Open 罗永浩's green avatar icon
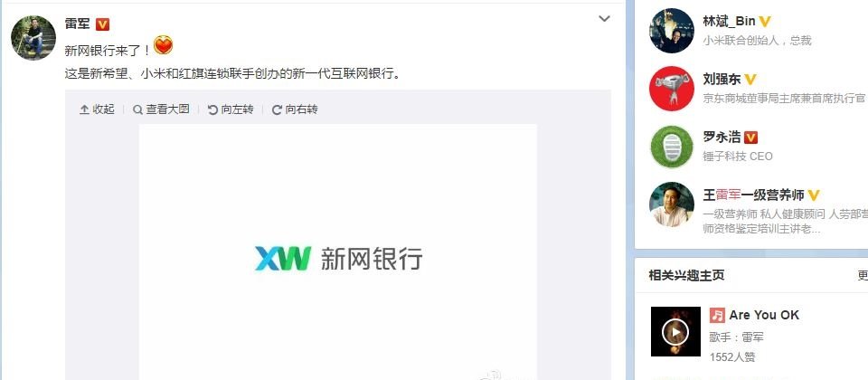 [672, 147]
